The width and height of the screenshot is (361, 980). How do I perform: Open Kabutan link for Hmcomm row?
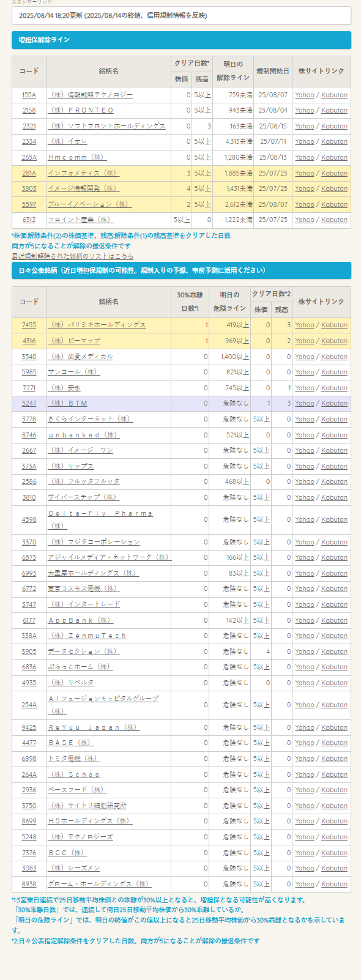pyautogui.click(x=334, y=158)
